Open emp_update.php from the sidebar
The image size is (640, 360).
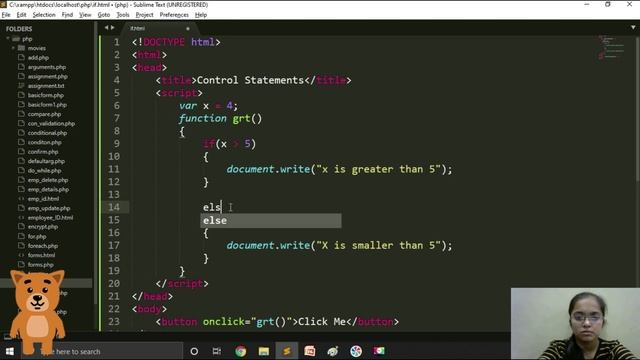tap(49, 208)
